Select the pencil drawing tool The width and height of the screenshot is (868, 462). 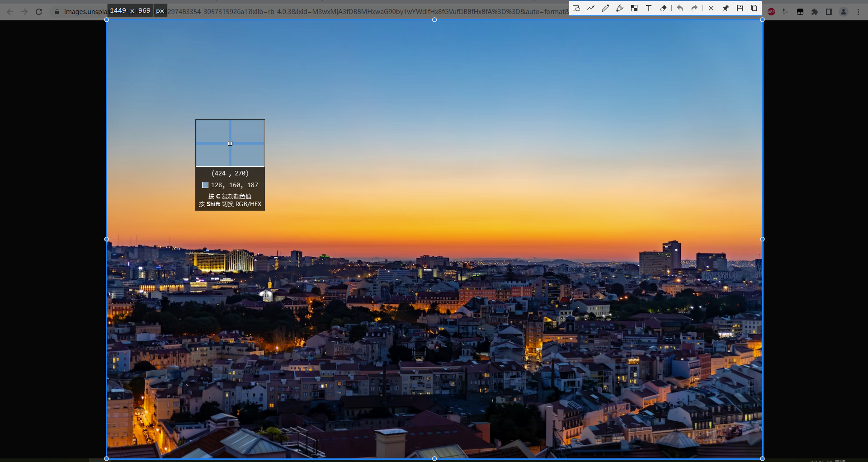pyautogui.click(x=605, y=8)
